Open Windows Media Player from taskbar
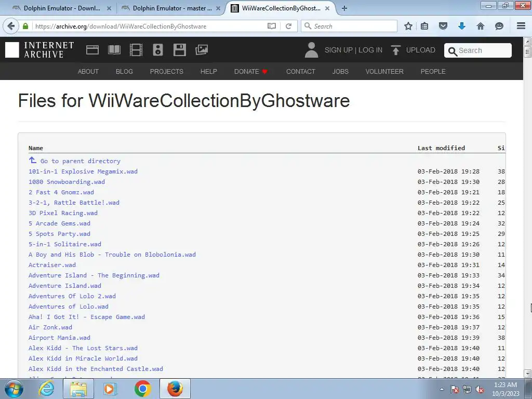This screenshot has width=532, height=399. [109, 389]
